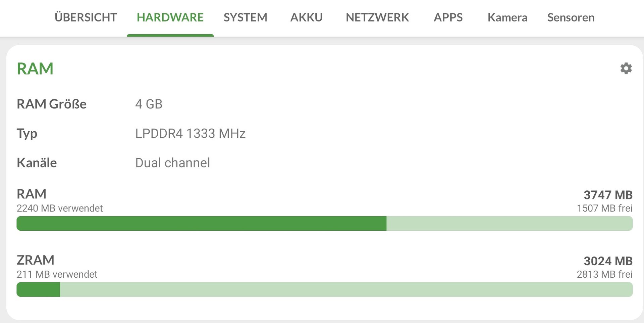
Task: Open the SYSTEM tab
Action: (246, 17)
